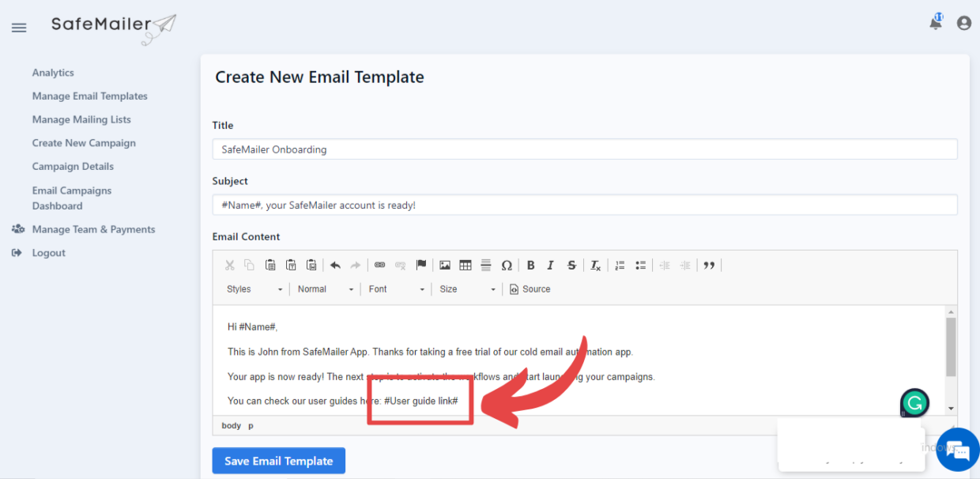Click Save Email Template
The height and width of the screenshot is (479, 980).
point(278,460)
